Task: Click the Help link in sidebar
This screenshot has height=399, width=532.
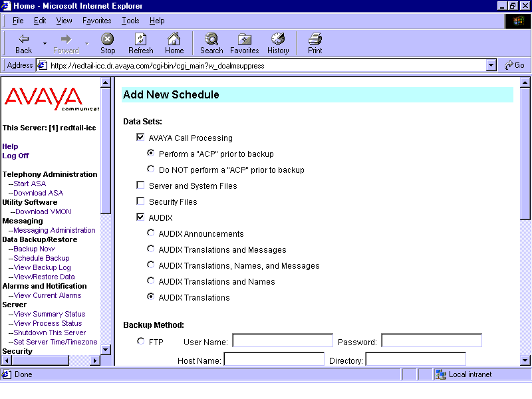Action: coord(10,146)
